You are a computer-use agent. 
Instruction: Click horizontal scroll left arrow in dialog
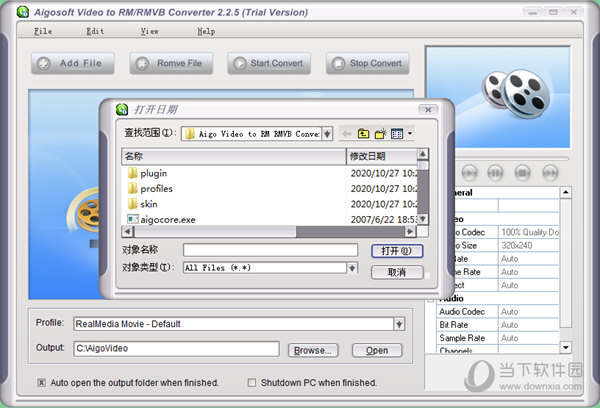click(x=127, y=231)
